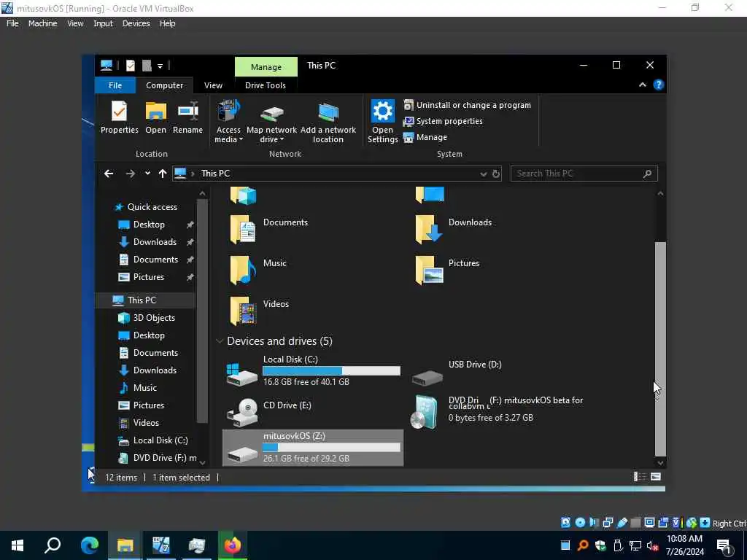Select the Downloads folder icon in the content pane
Image resolution: width=747 pixels, height=560 pixels.
pos(429,229)
